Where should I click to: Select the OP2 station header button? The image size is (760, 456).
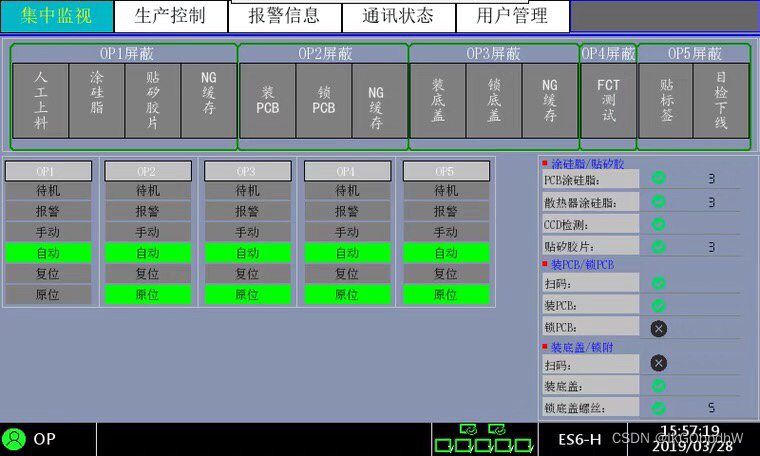(148, 171)
